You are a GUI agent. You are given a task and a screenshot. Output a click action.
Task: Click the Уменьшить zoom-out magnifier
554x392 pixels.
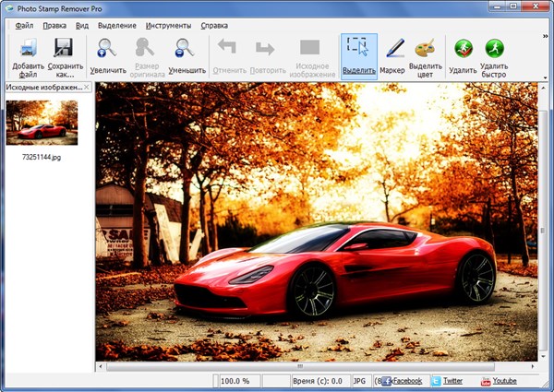pos(186,49)
